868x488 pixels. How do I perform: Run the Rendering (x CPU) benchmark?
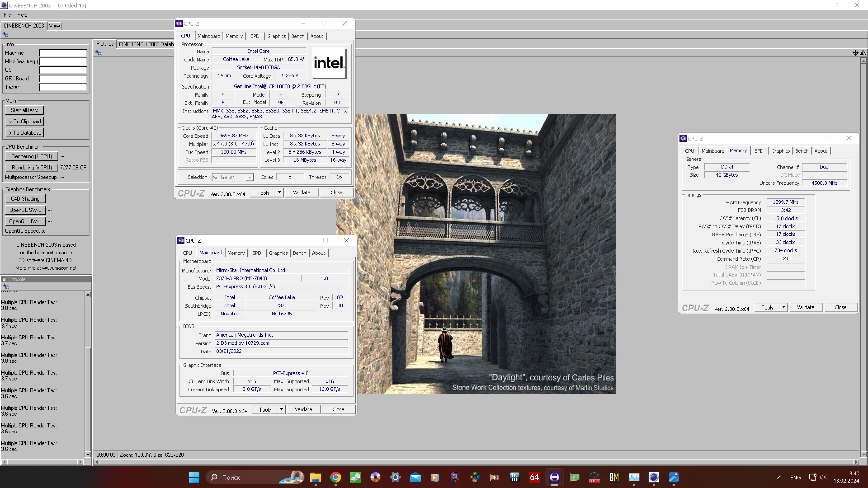pos(32,167)
